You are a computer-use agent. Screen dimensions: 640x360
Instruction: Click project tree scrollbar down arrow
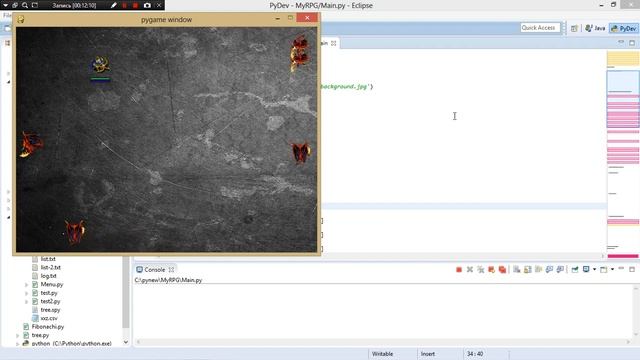(x=126, y=342)
